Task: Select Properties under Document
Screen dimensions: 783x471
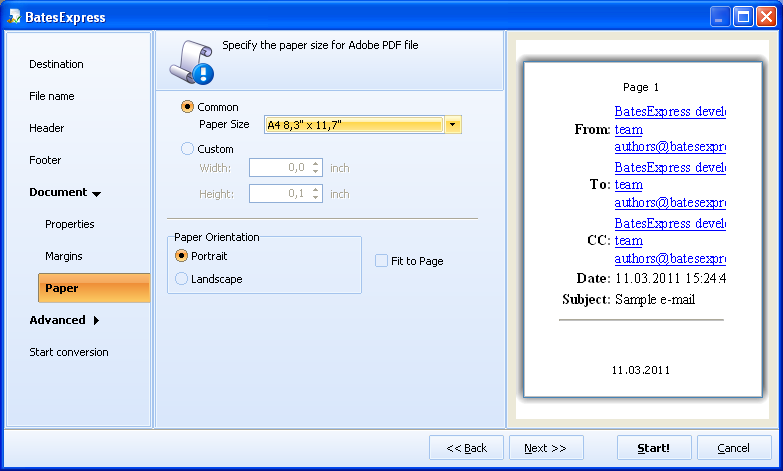Action: coord(69,224)
